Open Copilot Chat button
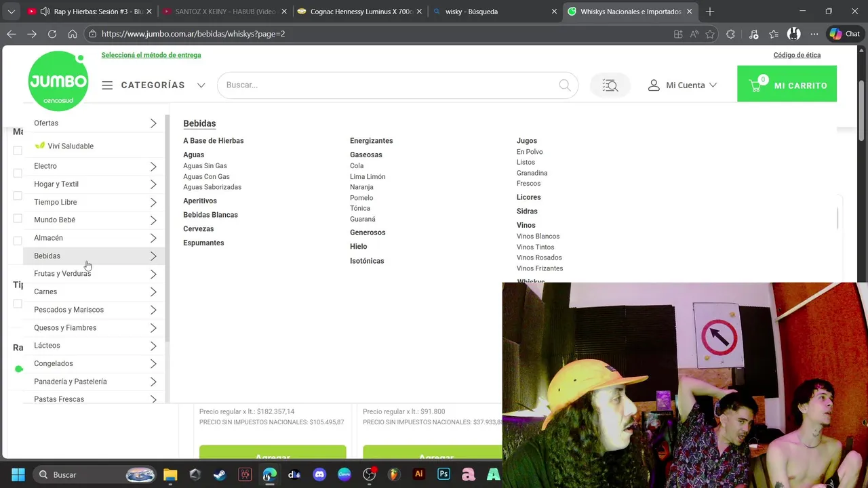The width and height of the screenshot is (868, 488). tap(845, 34)
